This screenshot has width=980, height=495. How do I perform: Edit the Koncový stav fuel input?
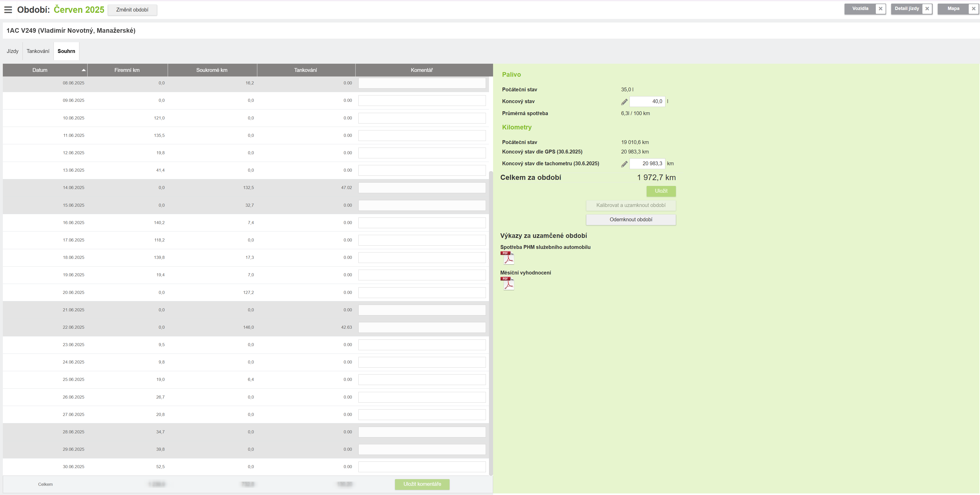tap(647, 102)
